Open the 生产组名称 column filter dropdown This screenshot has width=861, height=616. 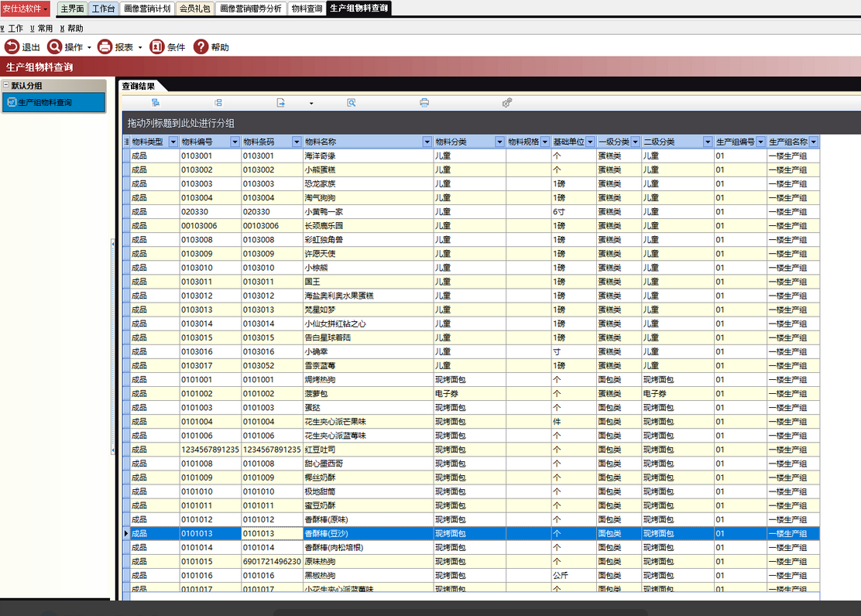pos(814,142)
